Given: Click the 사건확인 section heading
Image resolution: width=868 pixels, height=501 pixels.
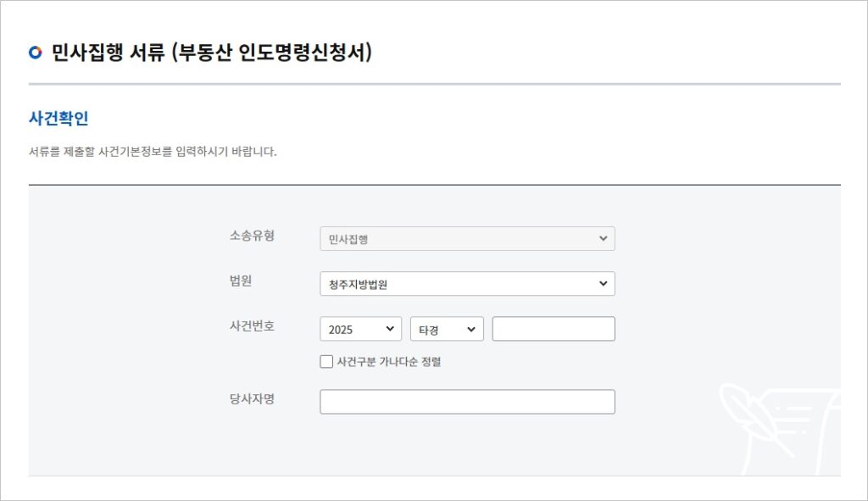Looking at the screenshot, I should (x=58, y=118).
